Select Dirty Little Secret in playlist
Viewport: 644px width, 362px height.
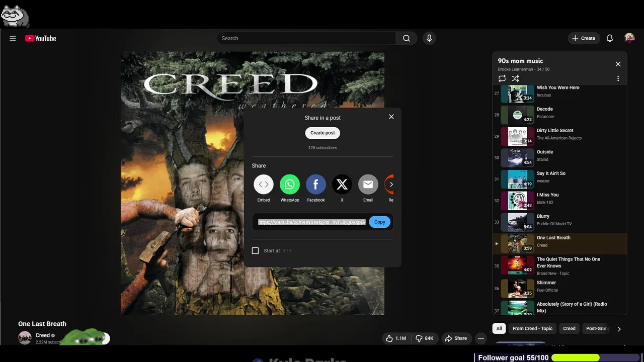coord(559,136)
